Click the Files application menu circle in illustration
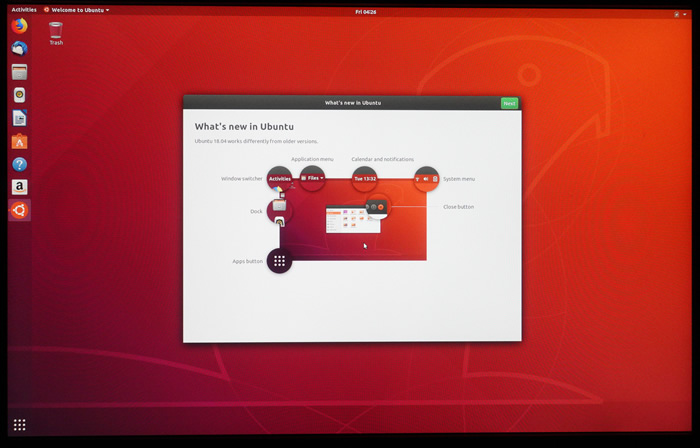This screenshot has height=448, width=700. click(312, 178)
